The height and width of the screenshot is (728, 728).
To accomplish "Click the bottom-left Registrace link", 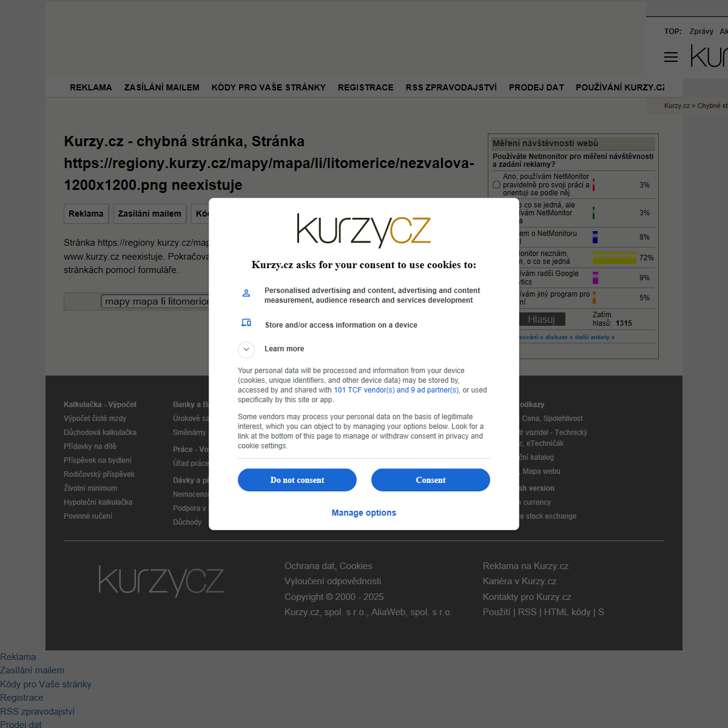I will pos(22,698).
